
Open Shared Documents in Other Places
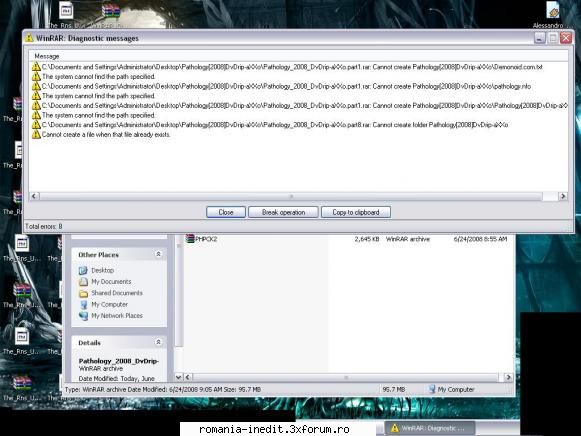(117, 293)
